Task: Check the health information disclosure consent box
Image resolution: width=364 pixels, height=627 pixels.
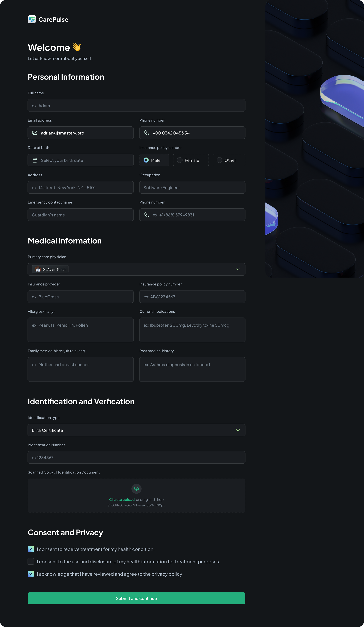Action: (31, 562)
